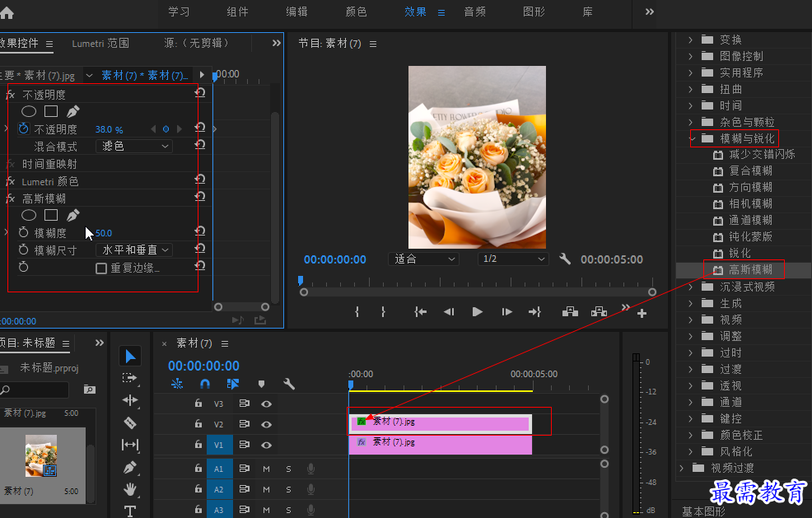
Task: Click Extract button in program monitor
Action: pos(599,311)
